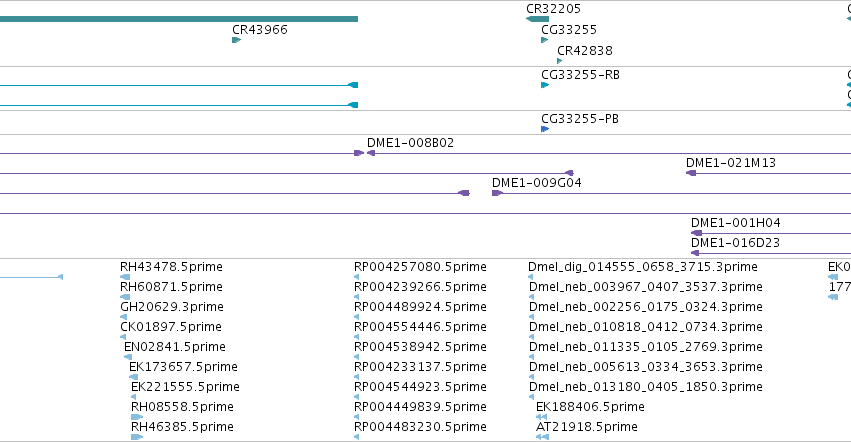Viewport: 851px width, 442px height.
Task: Select the GH20629.3prime label
Action: [172, 307]
